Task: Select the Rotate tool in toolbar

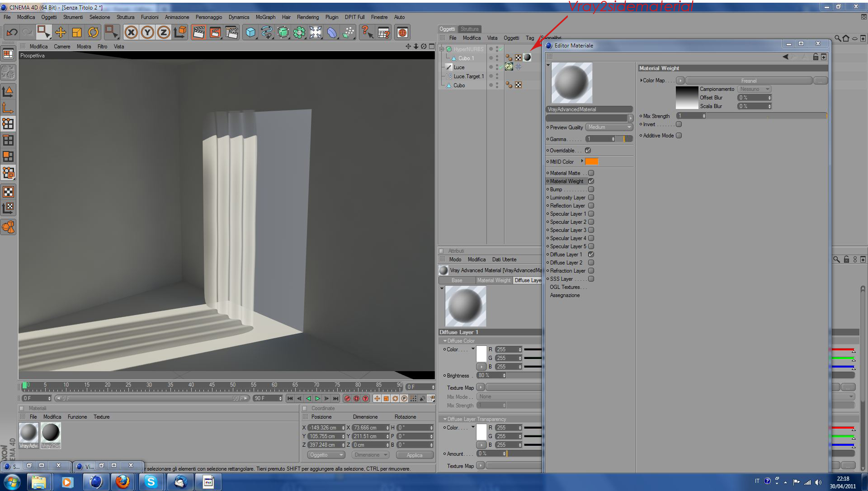Action: [93, 32]
